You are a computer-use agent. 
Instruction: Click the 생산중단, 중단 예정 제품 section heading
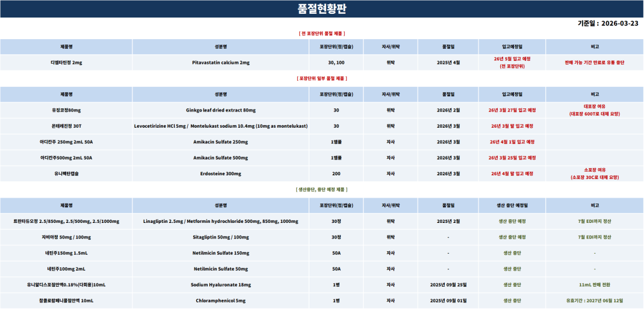click(x=321, y=189)
